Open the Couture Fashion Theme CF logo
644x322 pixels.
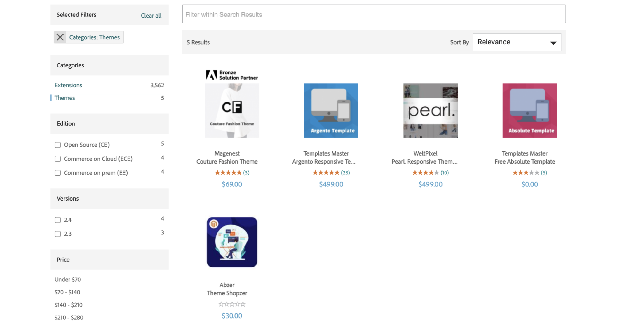pos(232,110)
